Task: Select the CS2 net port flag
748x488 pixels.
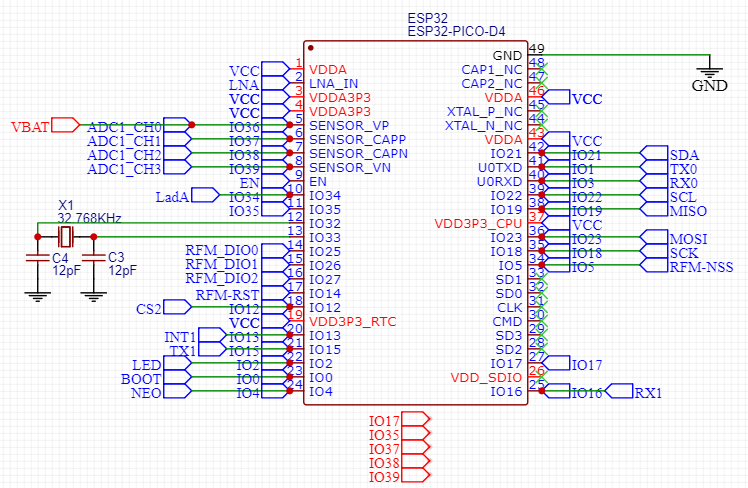Action: click(x=177, y=307)
